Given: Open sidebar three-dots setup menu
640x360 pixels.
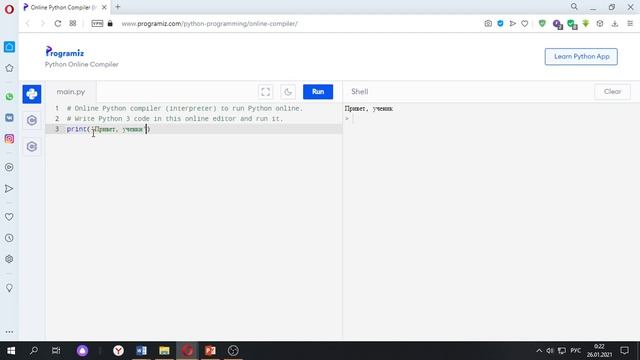Looking at the screenshot, I should pos(9,332).
